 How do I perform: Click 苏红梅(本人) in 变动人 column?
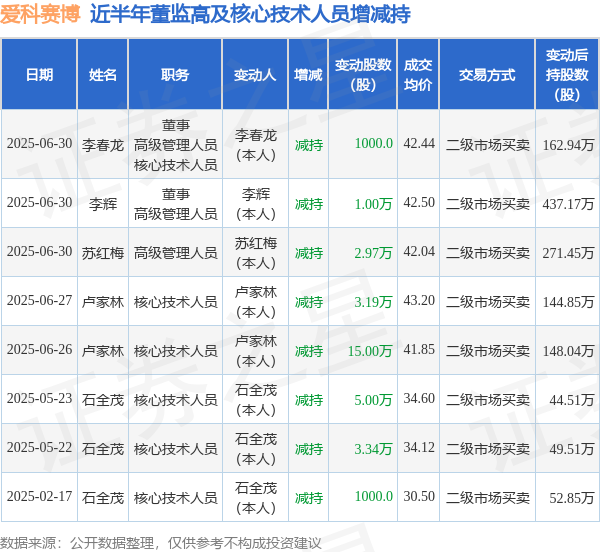256,253
